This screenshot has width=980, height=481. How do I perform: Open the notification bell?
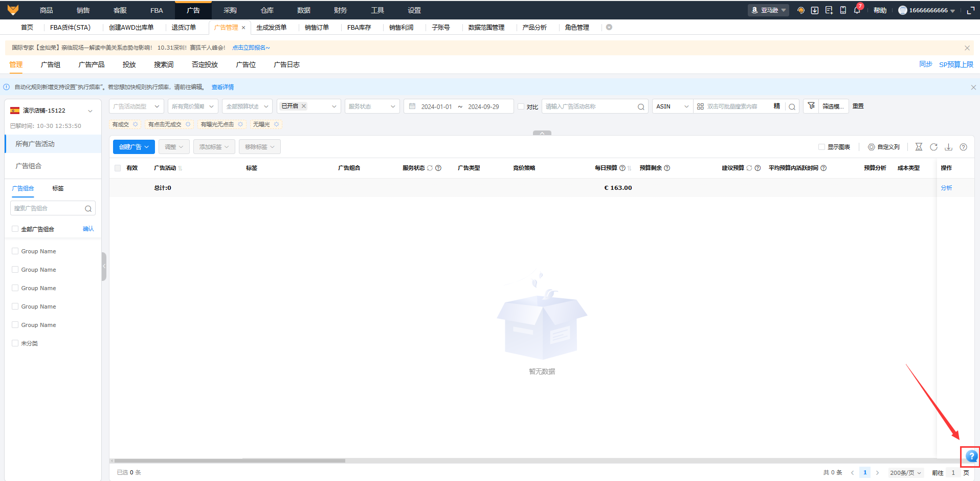pos(857,10)
